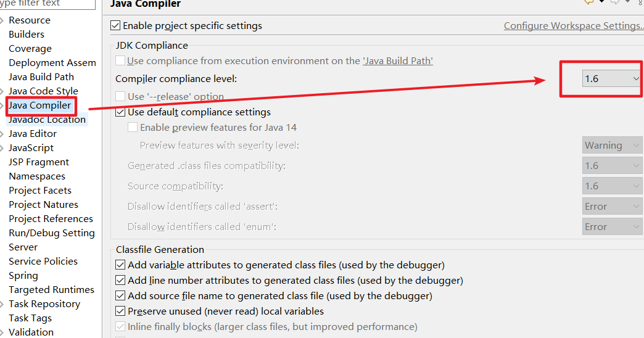Click the type filter text field
The image size is (644, 338).
click(47, 3)
